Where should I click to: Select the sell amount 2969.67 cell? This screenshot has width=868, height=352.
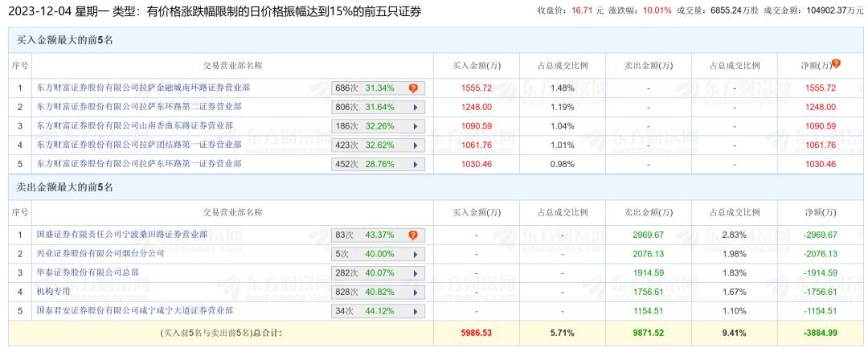click(649, 235)
